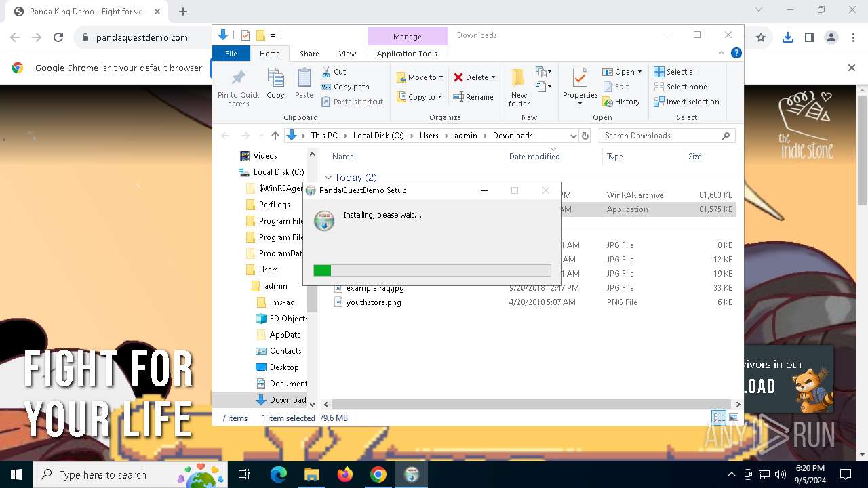Open Explorer Help question mark
868x488 pixels.
[x=736, y=53]
